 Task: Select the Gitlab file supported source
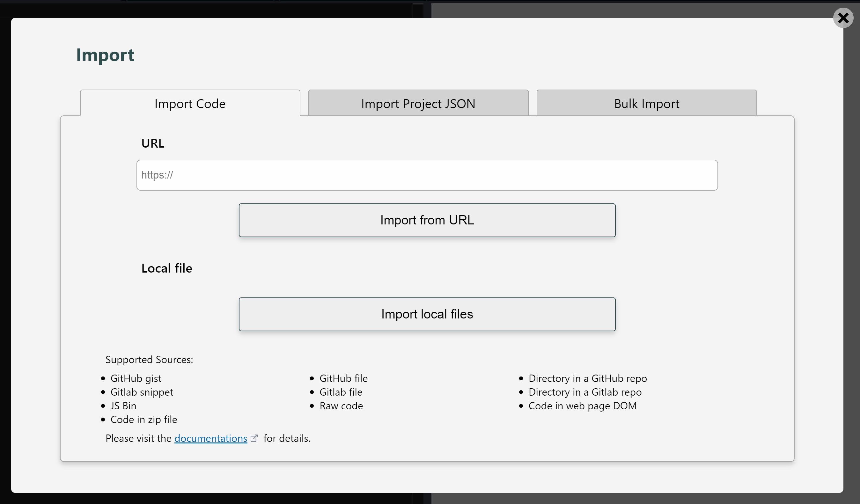click(x=341, y=392)
